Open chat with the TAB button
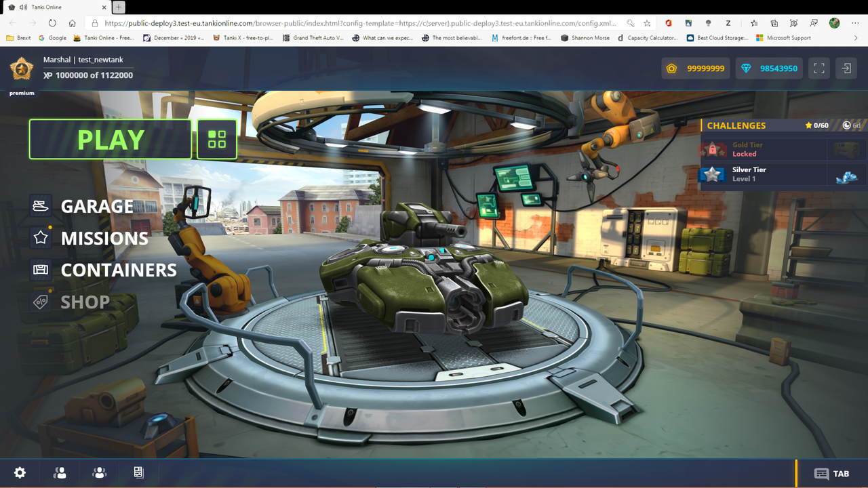Image resolution: width=868 pixels, height=488 pixels. pos(831,474)
